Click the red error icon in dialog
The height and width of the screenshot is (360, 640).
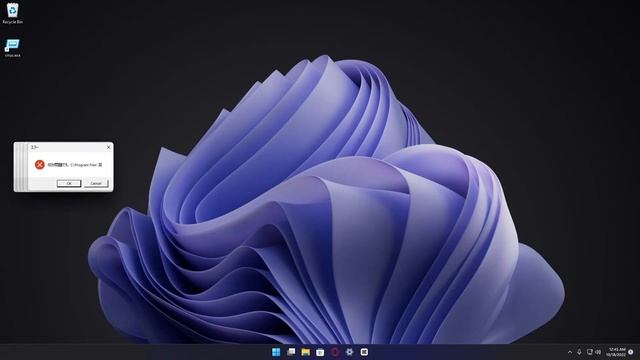40,164
